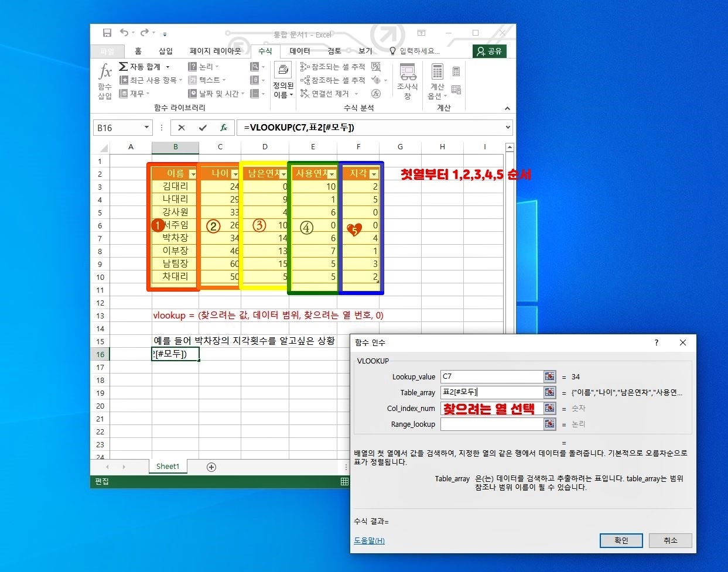Click Calculate Now calculator icon
This screenshot has height=572, width=728.
pos(456,72)
